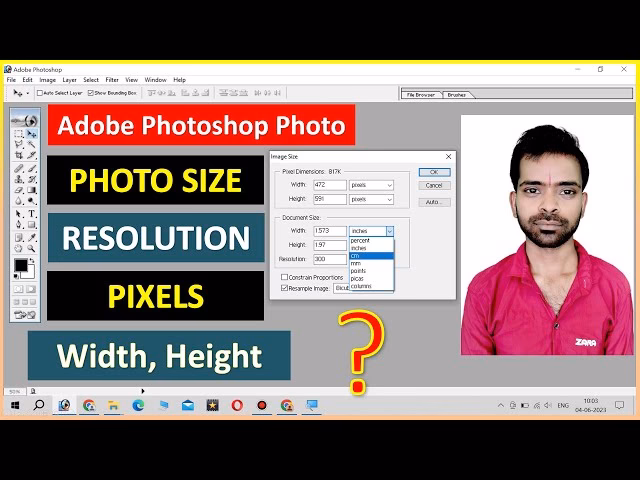Reset default foreground and background colors
Image resolution: width=640 pixels, height=480 pixels.
click(16, 276)
